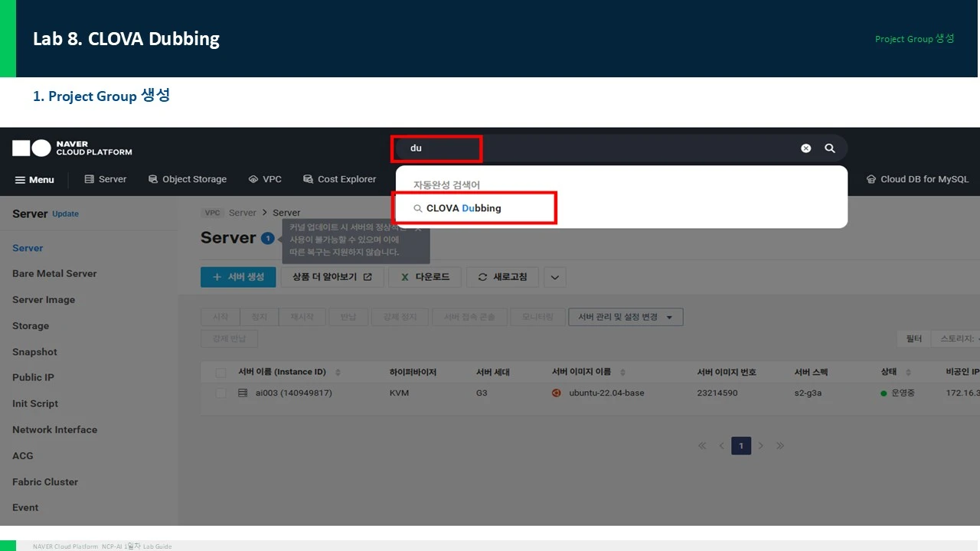Open Init Script in the sidebar
Screen dimensions: 980x551
coord(35,403)
